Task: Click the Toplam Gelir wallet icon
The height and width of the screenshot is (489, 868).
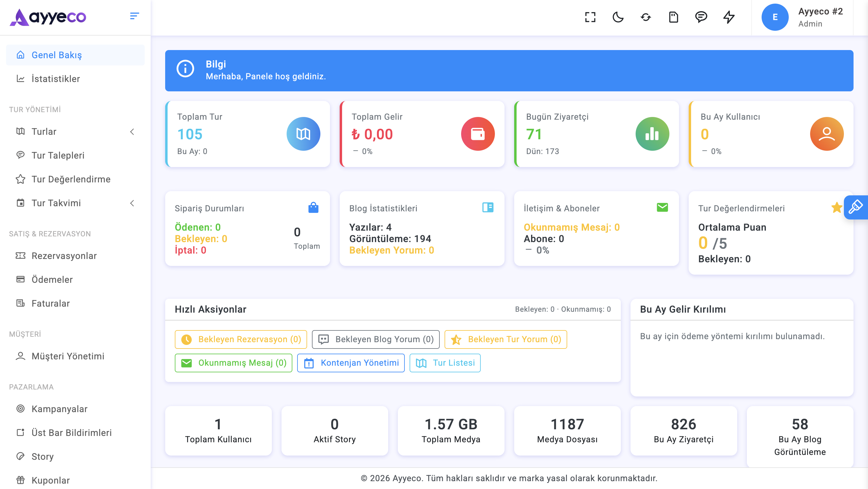Action: pyautogui.click(x=478, y=134)
